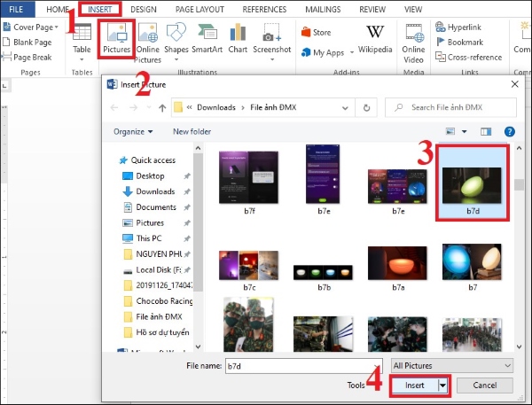Expand the Organize dropdown menu
This screenshot has height=405, width=532.
tap(133, 131)
